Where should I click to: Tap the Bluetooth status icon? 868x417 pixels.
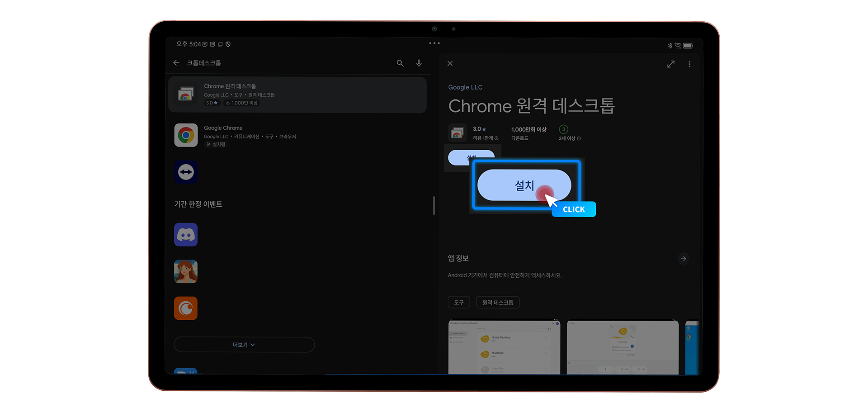[x=670, y=46]
